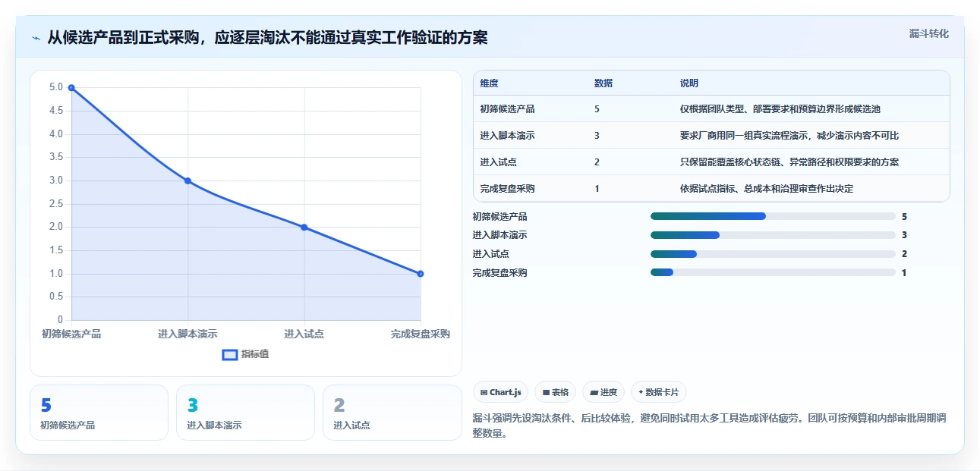Click the 说明 column header

click(689, 83)
